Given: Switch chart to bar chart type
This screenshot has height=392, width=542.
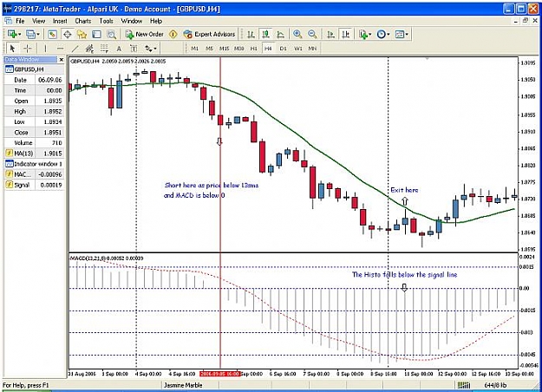Looking at the screenshot, I should coord(251,34).
